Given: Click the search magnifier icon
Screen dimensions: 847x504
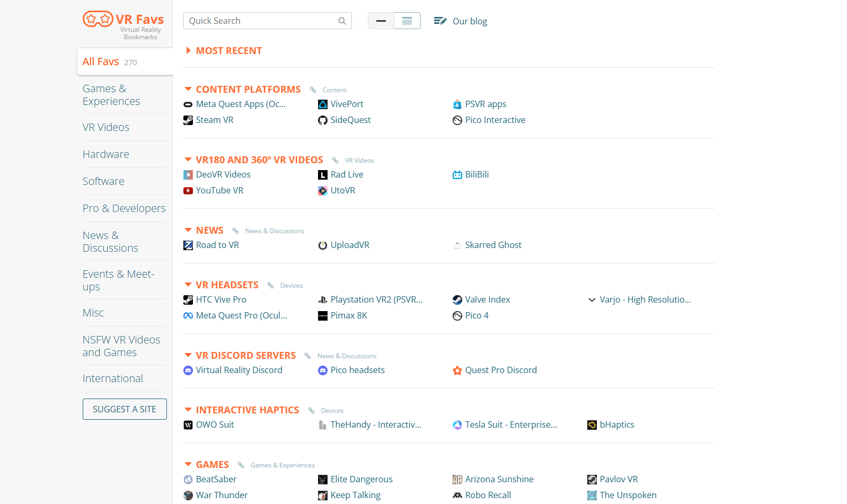Looking at the screenshot, I should coord(342,21).
